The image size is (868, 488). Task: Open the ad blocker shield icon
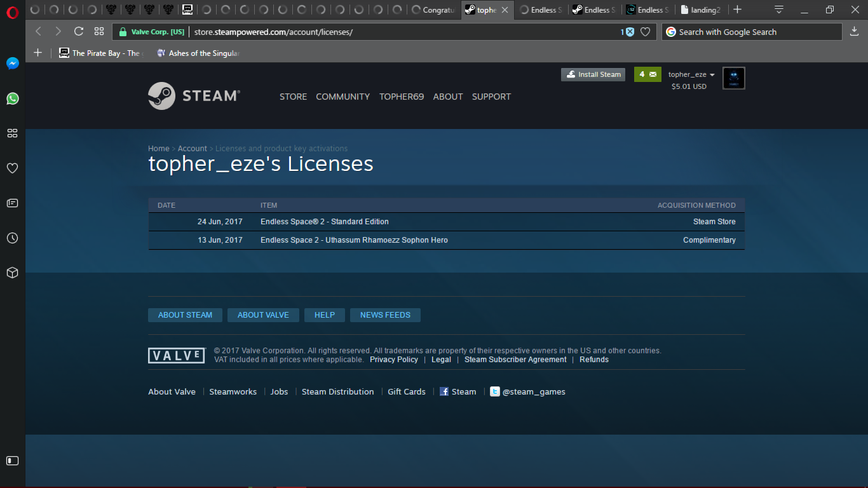pyautogui.click(x=629, y=32)
